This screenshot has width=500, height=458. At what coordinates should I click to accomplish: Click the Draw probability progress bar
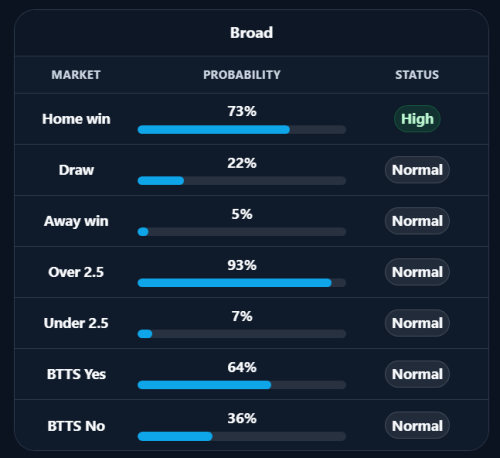pyautogui.click(x=242, y=181)
